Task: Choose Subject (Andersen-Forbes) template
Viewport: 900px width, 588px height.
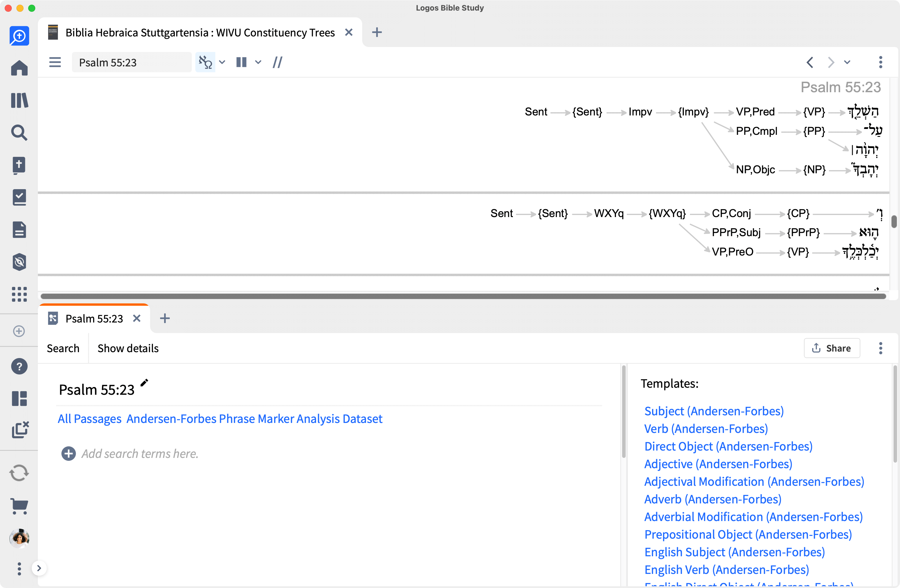Action: [714, 411]
